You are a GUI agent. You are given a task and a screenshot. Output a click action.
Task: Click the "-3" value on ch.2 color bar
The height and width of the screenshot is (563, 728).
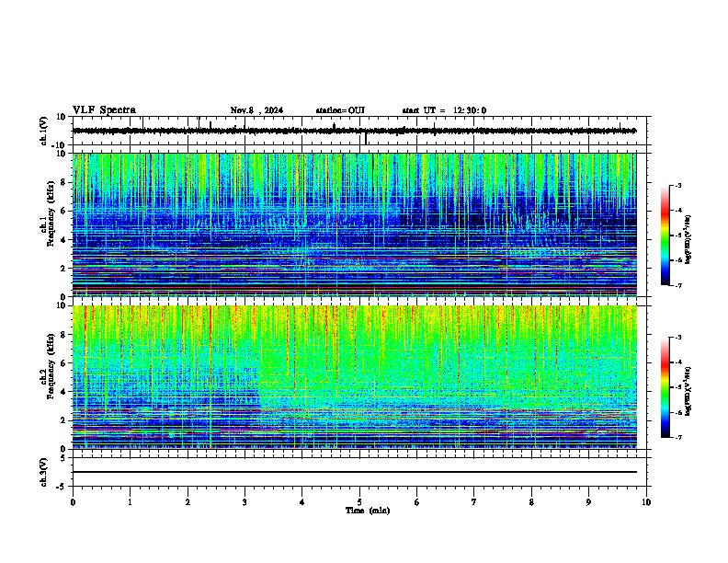pos(677,338)
